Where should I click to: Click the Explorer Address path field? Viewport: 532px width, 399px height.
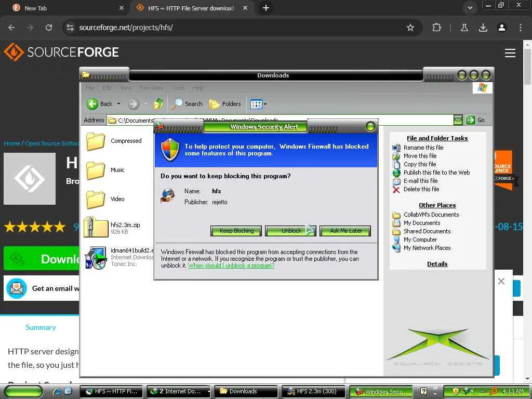[280, 120]
